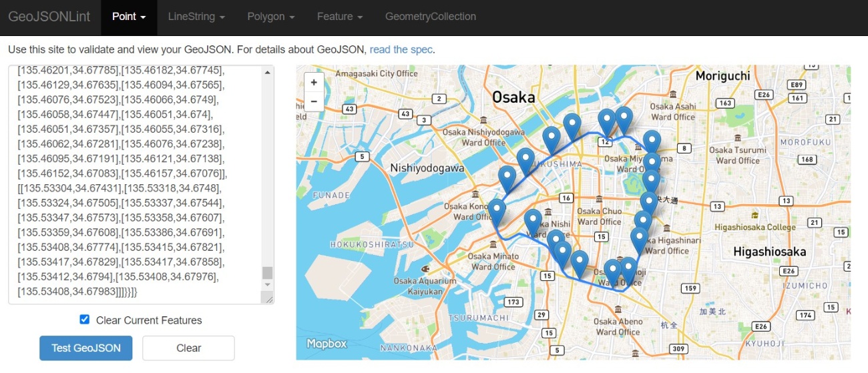Click the textarea scrollbar down arrow
This screenshot has width=868, height=373.
(268, 285)
